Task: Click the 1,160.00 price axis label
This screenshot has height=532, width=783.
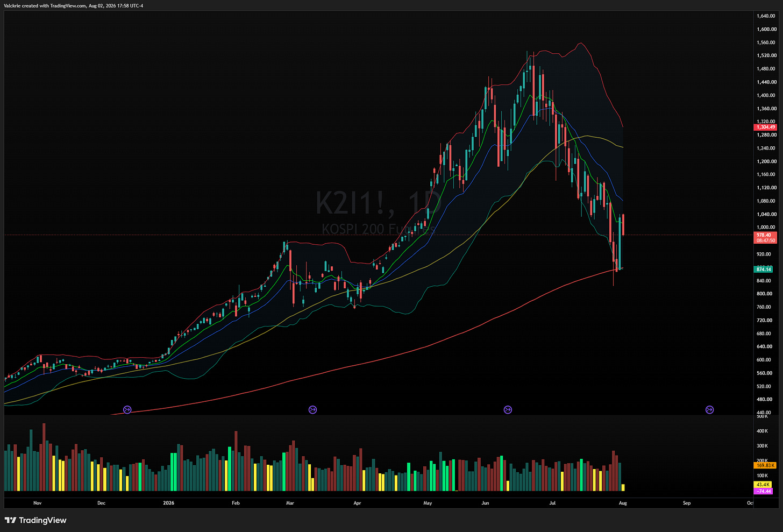Action: 766,174
